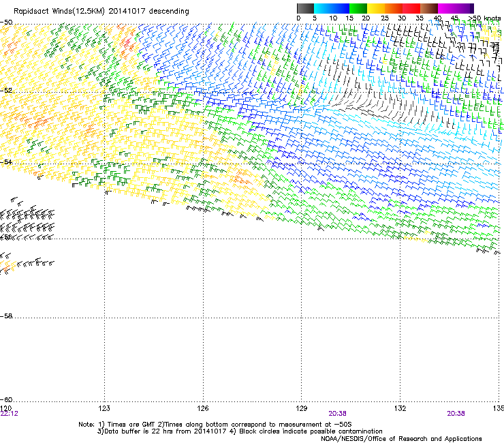Click the 132 longitude axis label
The width and height of the screenshot is (504, 443).
coord(400,408)
